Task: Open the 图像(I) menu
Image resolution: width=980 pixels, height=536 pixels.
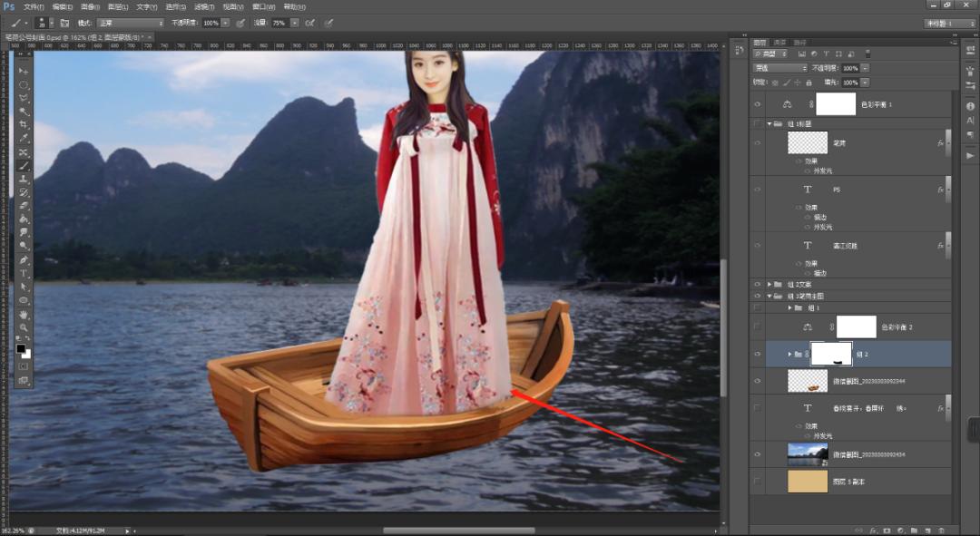Action: tap(90, 7)
